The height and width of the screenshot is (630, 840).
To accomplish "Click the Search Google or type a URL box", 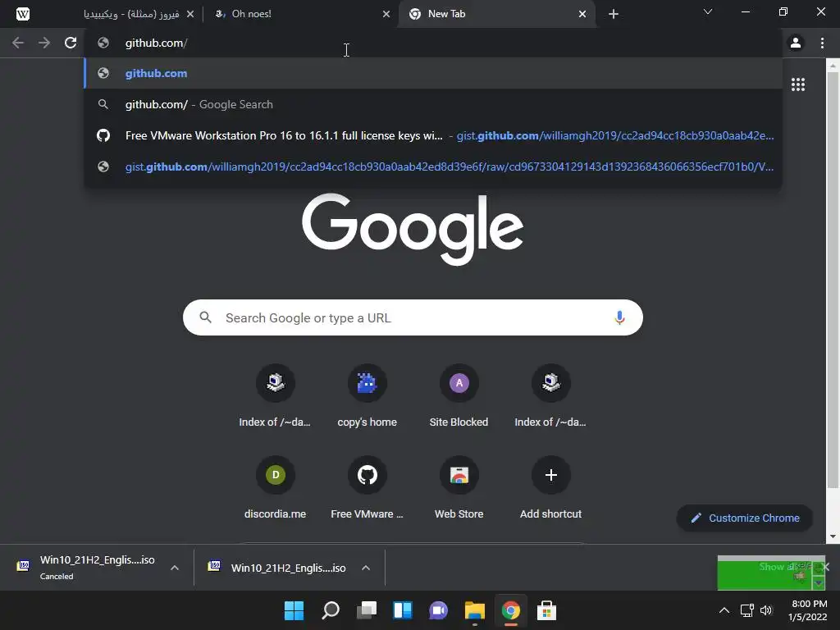I will point(413,317).
